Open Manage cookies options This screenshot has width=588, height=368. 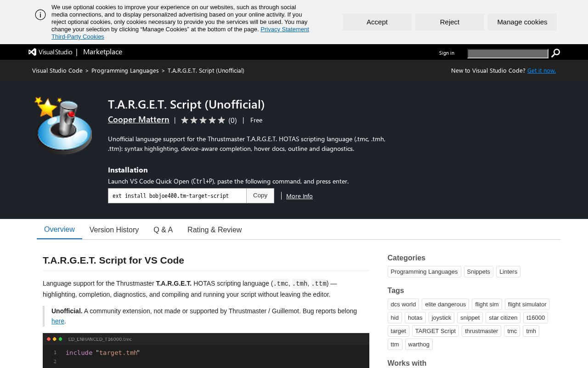pos(522,22)
